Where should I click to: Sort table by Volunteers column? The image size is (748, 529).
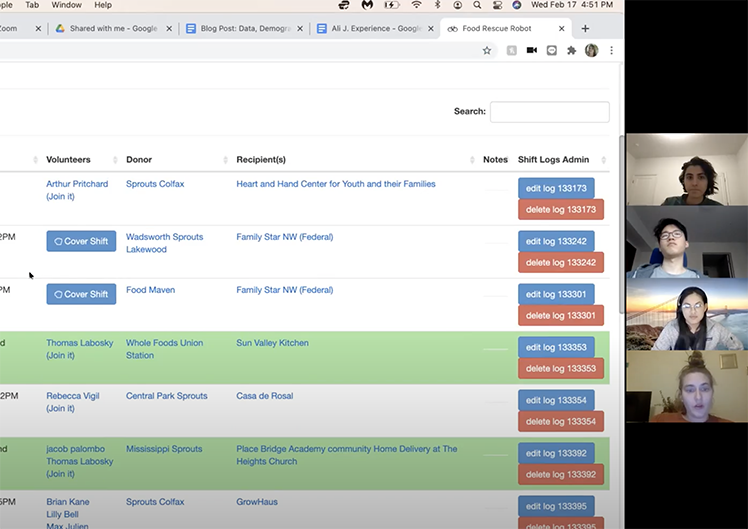click(x=68, y=160)
